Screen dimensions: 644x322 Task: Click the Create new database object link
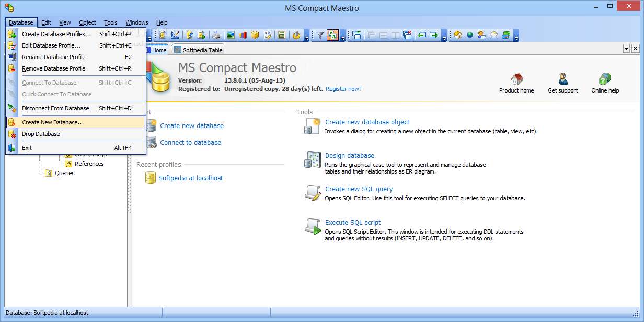[367, 122]
